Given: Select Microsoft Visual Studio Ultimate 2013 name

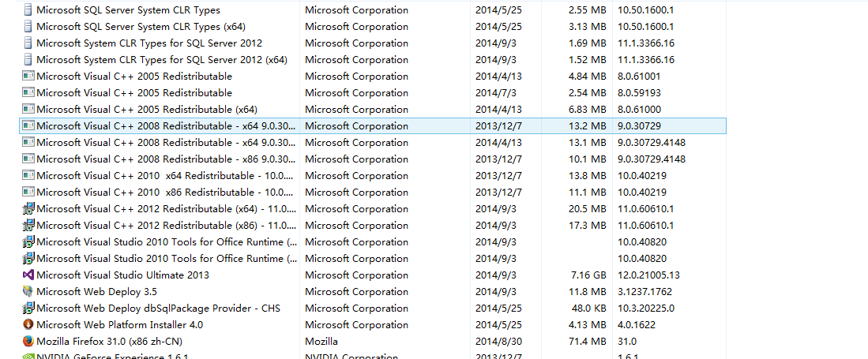Looking at the screenshot, I should tap(123, 275).
